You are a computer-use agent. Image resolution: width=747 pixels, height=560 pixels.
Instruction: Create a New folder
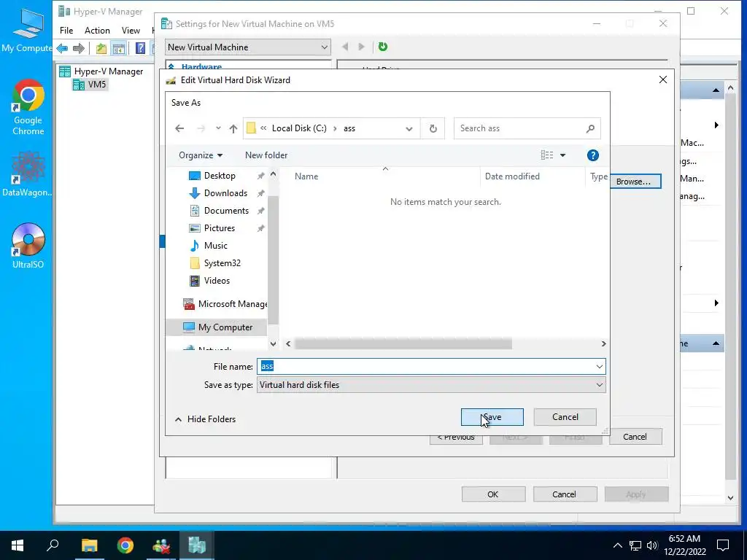[266, 155]
